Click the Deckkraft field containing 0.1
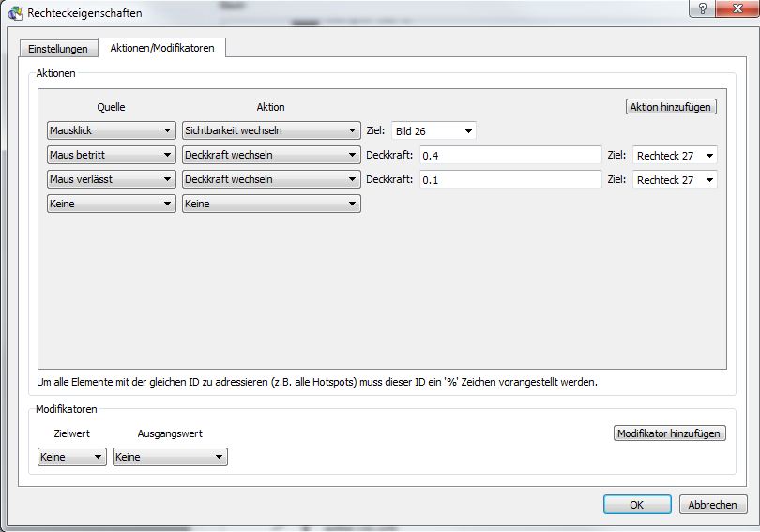 tap(509, 179)
